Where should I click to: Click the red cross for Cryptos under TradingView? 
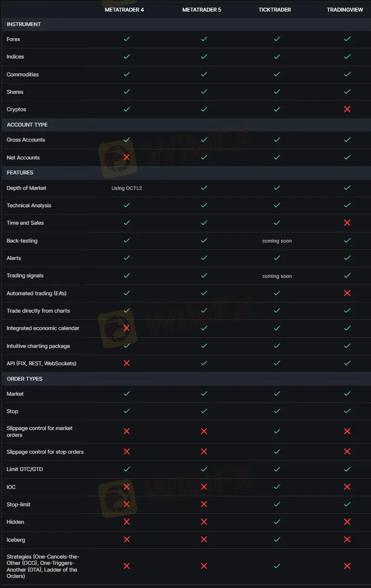[x=347, y=109]
